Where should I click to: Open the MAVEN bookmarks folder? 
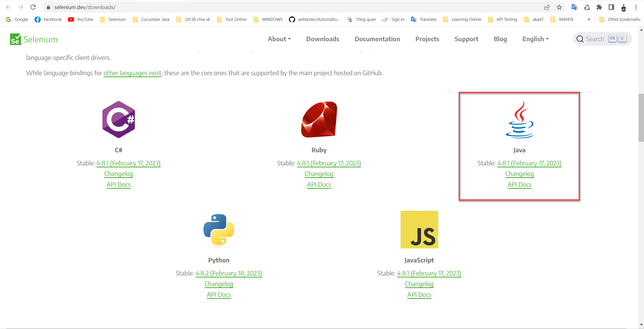[562, 19]
